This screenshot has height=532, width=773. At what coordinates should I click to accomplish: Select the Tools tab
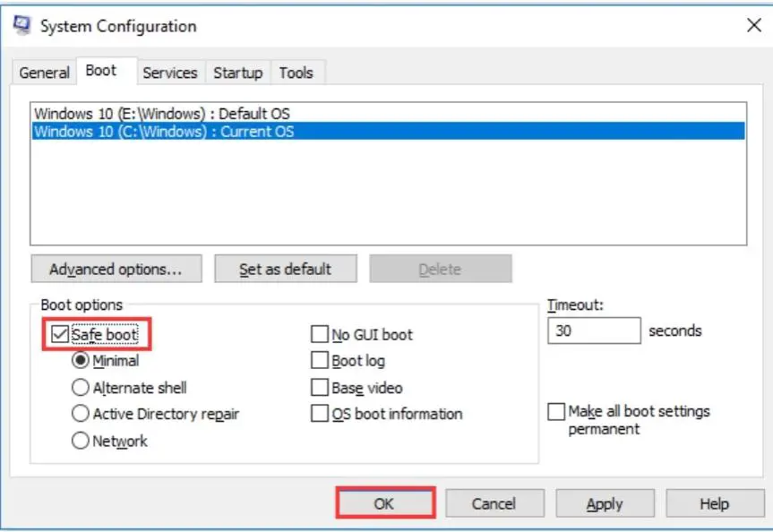(x=296, y=73)
